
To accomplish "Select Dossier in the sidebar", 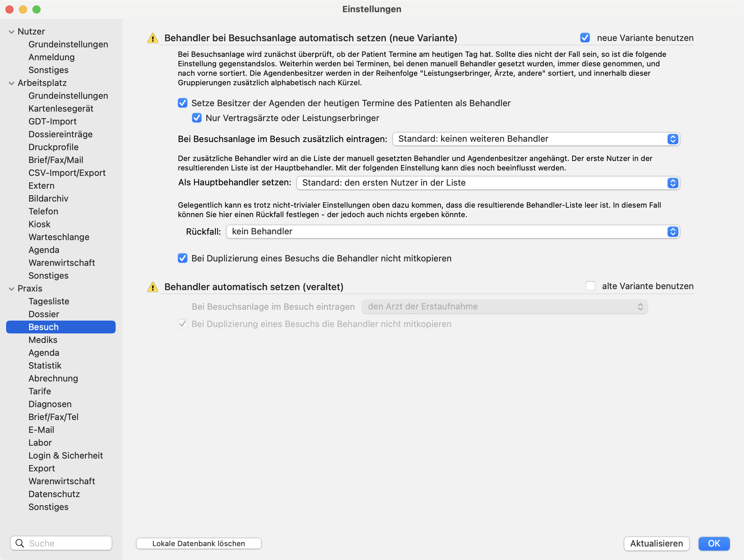I will coord(44,314).
